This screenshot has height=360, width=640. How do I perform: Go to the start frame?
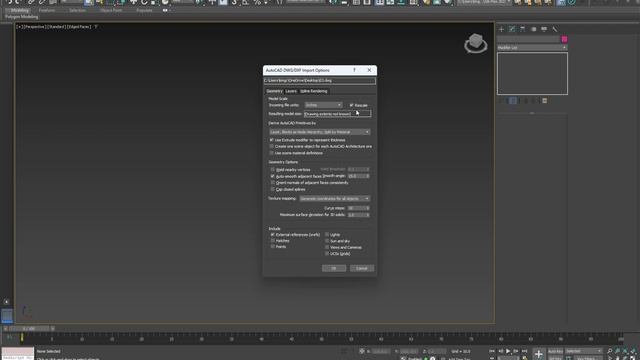click(492, 351)
